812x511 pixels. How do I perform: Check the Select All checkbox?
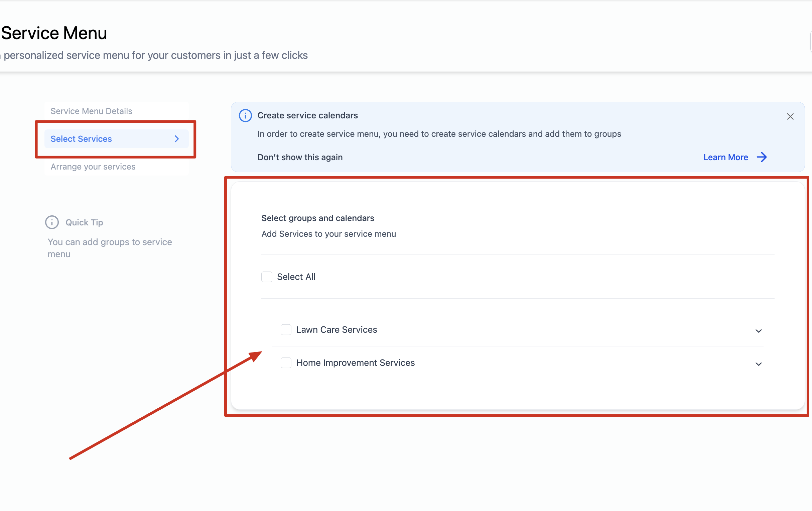click(267, 277)
